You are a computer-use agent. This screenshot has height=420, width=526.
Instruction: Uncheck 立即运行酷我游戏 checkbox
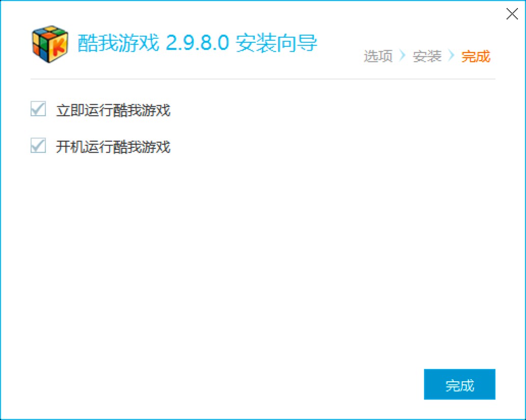tap(38, 109)
